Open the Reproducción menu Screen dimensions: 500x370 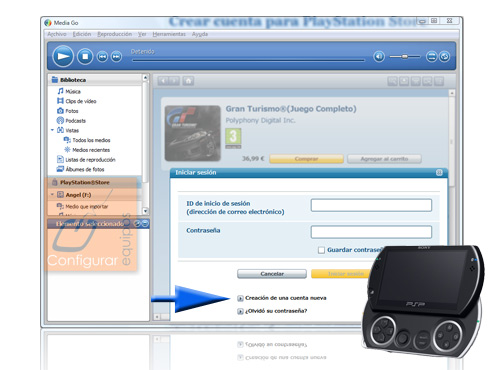pos(114,34)
